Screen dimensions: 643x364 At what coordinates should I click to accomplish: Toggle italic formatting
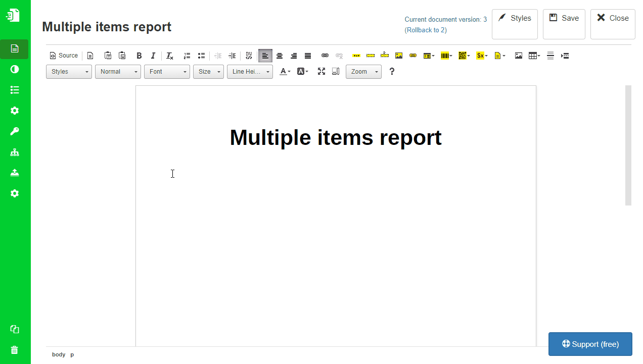153,56
